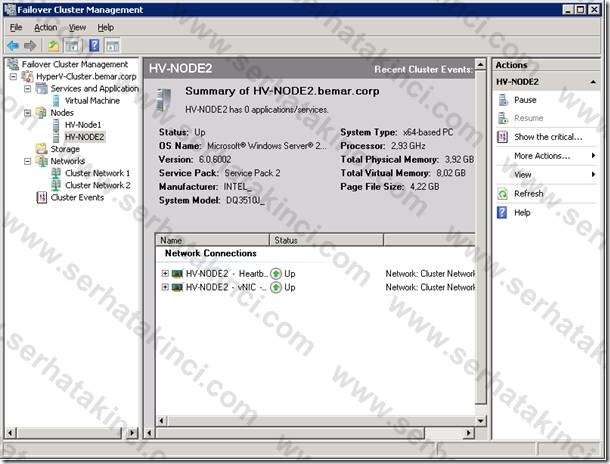Click the Nodes folder icon
The image size is (610, 464).
coord(41,113)
